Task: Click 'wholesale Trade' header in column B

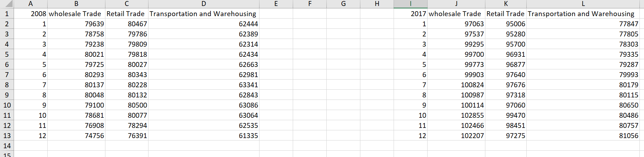Action: 76,14
